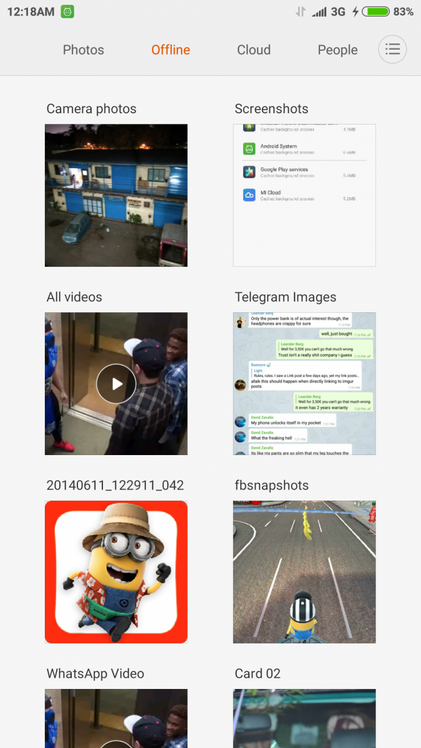Tap the green notification icon next to clock
Screen dimensions: 421x748
coord(67,11)
